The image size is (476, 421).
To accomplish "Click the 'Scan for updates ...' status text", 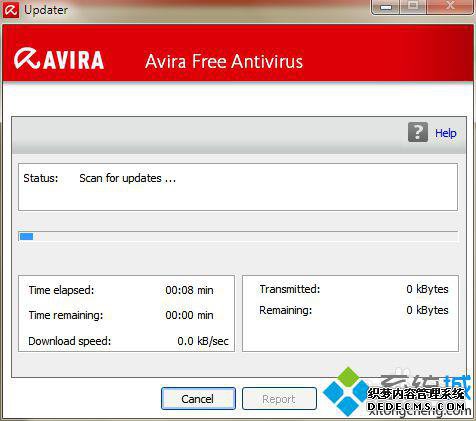I will pos(127,178).
